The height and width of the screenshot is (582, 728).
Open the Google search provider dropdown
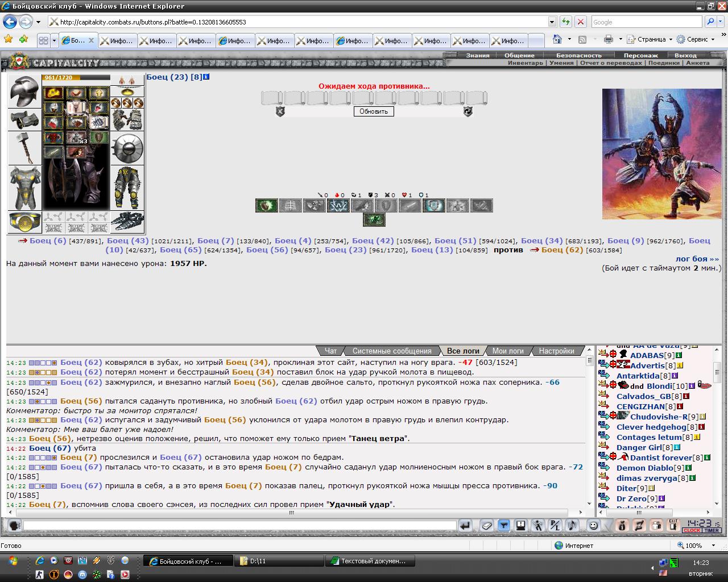[x=721, y=22]
